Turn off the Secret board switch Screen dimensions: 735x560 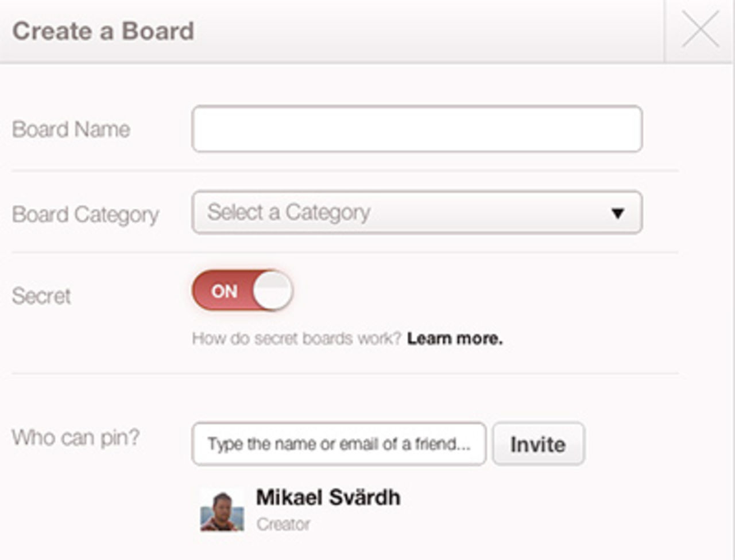(x=242, y=291)
